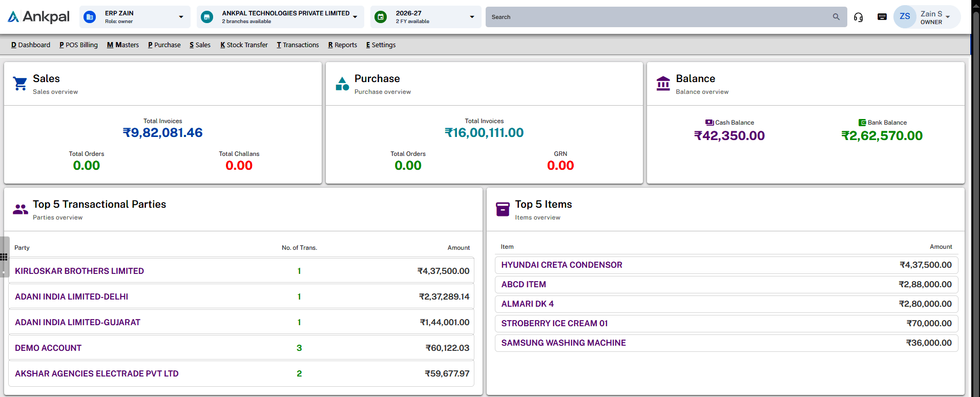This screenshot has width=980, height=397.
Task: Focus the Search input field
Action: 660,17
